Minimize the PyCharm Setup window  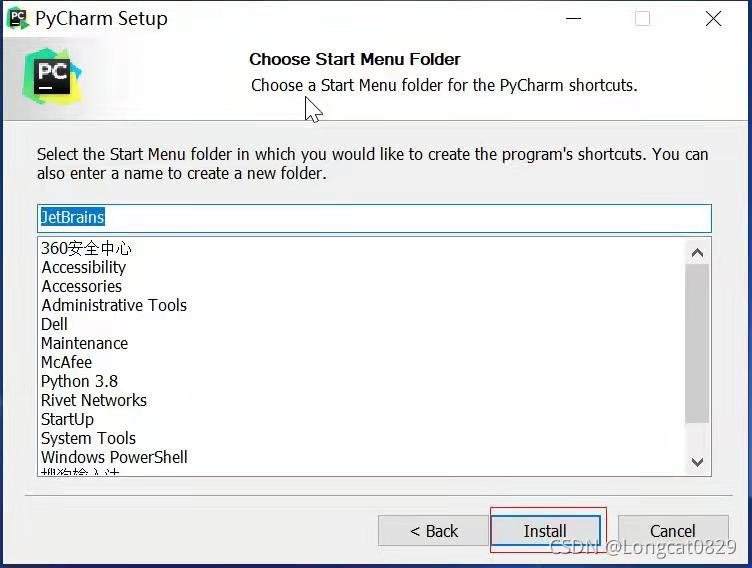[x=573, y=19]
